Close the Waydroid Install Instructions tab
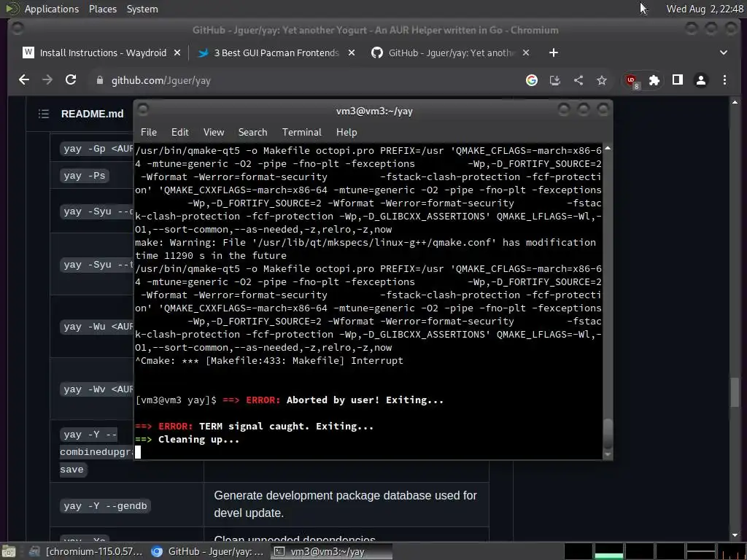The image size is (747, 560). coord(177,52)
